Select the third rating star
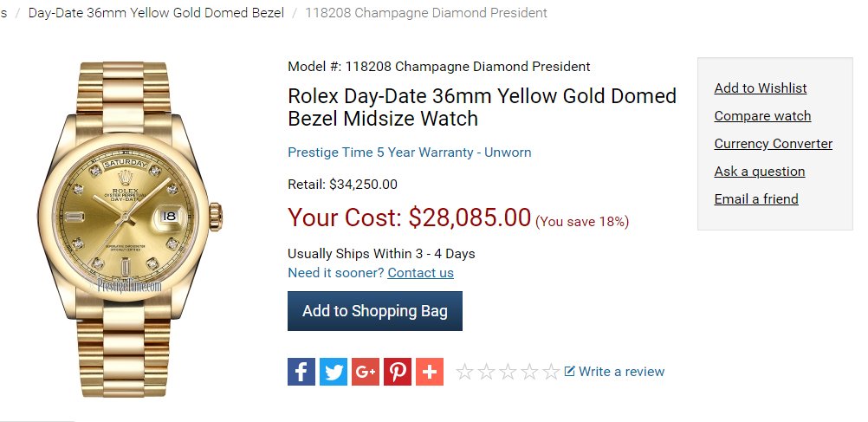 pos(508,372)
